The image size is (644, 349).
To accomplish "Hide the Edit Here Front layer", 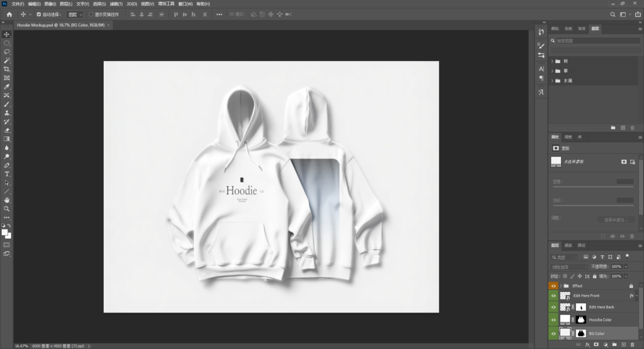I will (553, 296).
